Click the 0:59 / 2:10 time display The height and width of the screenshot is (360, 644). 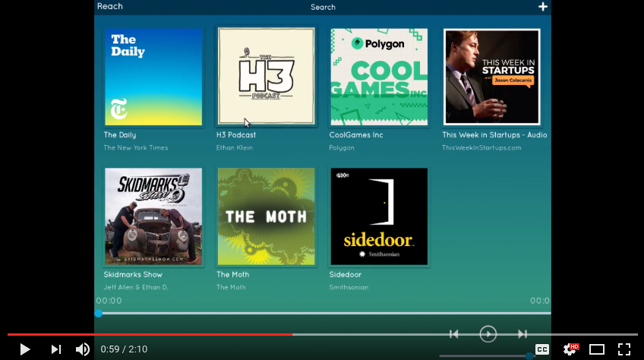coord(124,349)
